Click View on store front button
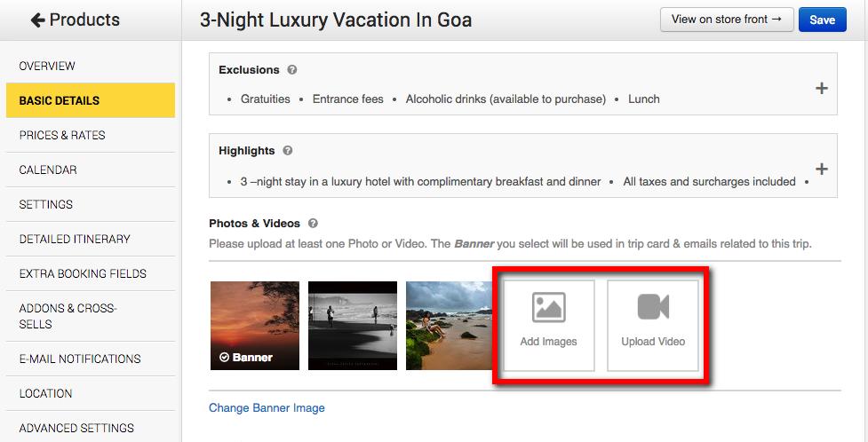 coord(726,20)
